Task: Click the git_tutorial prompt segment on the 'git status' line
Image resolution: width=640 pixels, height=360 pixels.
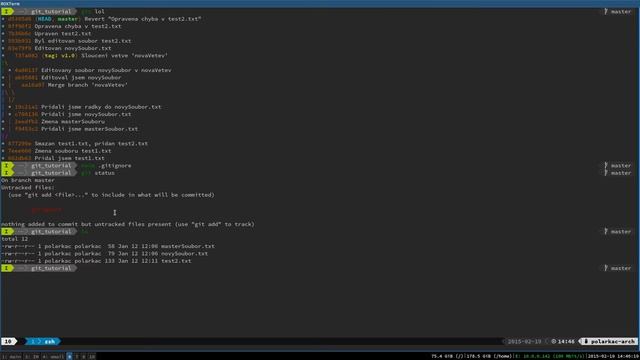Action: (x=51, y=173)
